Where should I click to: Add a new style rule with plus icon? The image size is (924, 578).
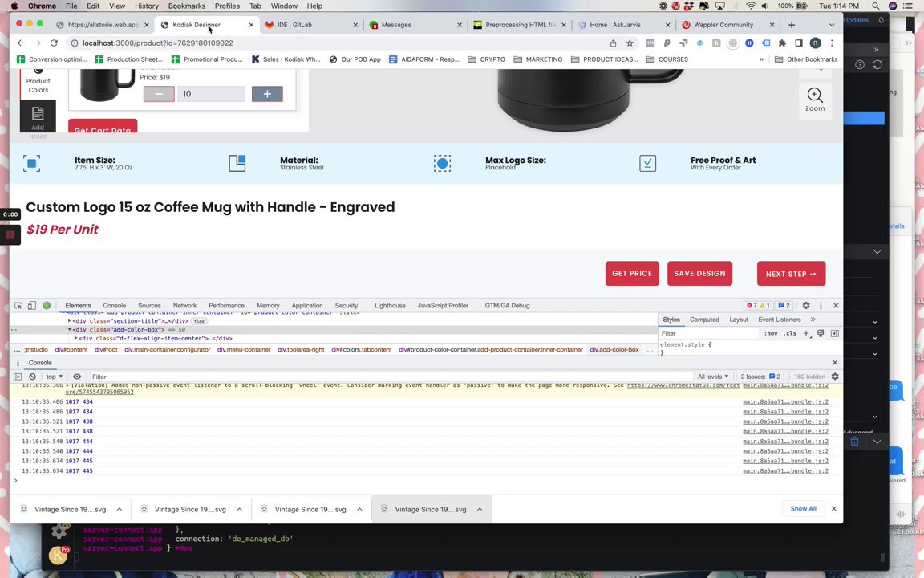coord(806,333)
